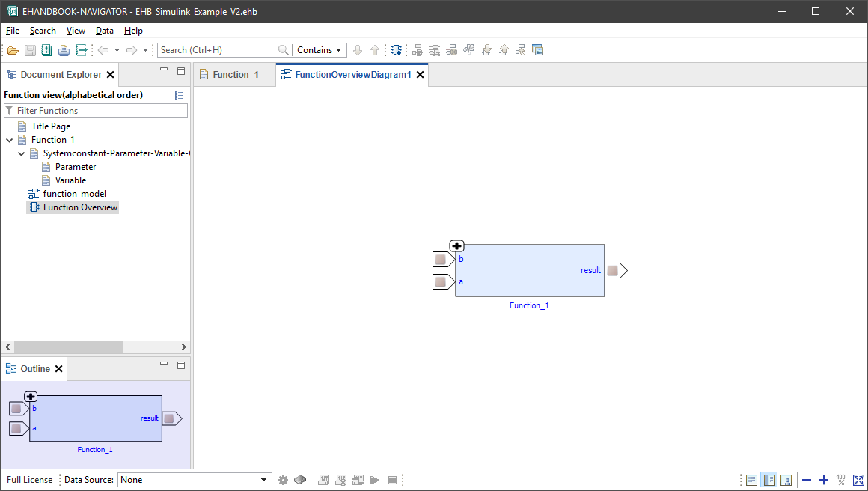Viewport: 868px width, 491px height.
Task: Select function_model in the tree
Action: 74,194
